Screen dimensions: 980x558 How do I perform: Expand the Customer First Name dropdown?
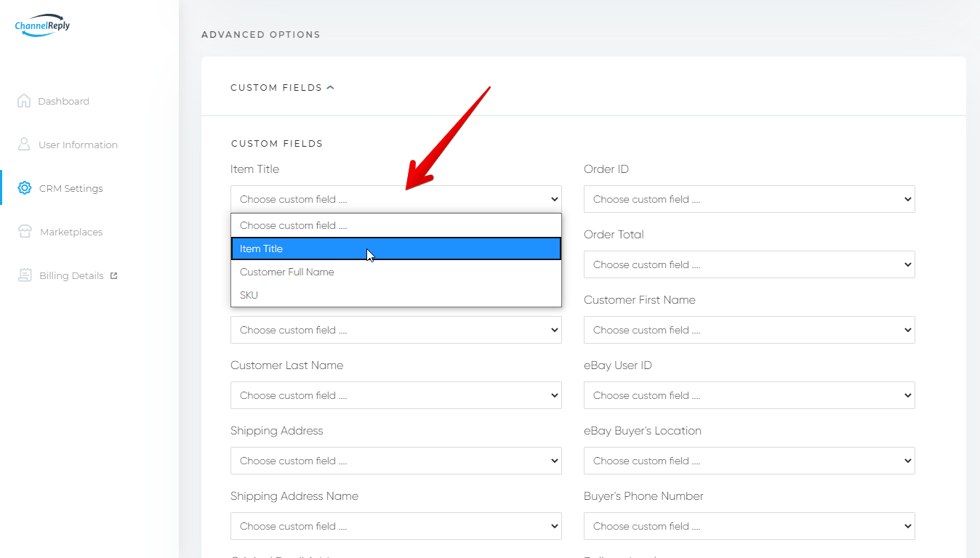coord(750,330)
